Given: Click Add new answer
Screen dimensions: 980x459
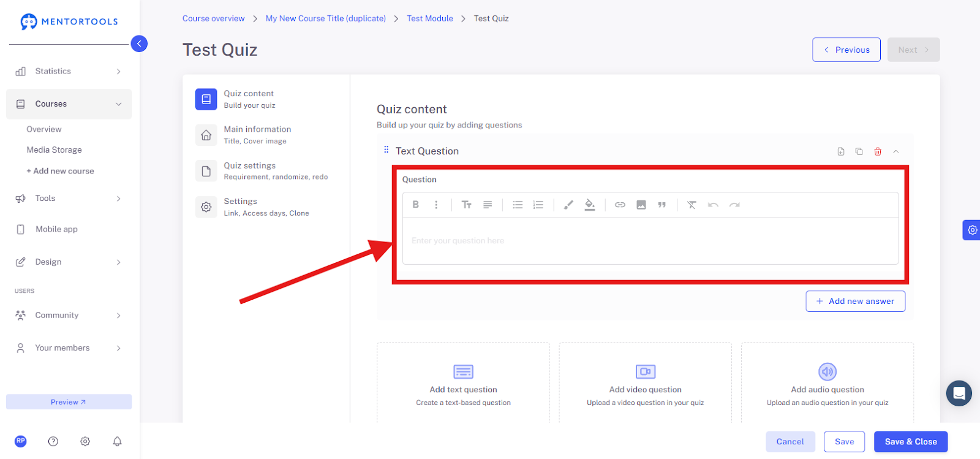Looking at the screenshot, I should pyautogui.click(x=855, y=301).
